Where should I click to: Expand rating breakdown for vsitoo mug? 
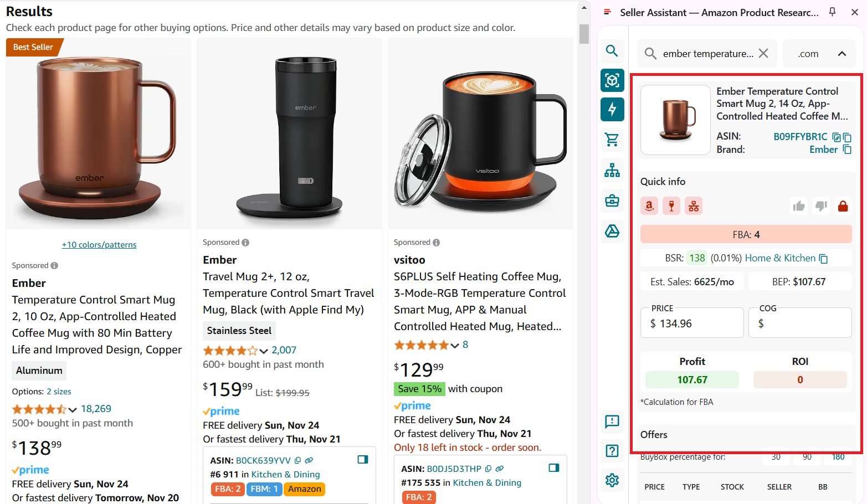[455, 345]
